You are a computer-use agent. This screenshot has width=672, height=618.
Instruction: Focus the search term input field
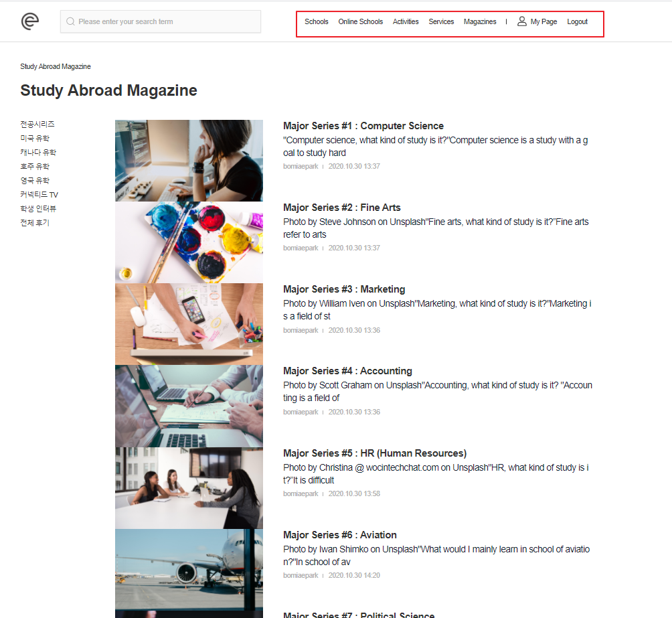166,21
